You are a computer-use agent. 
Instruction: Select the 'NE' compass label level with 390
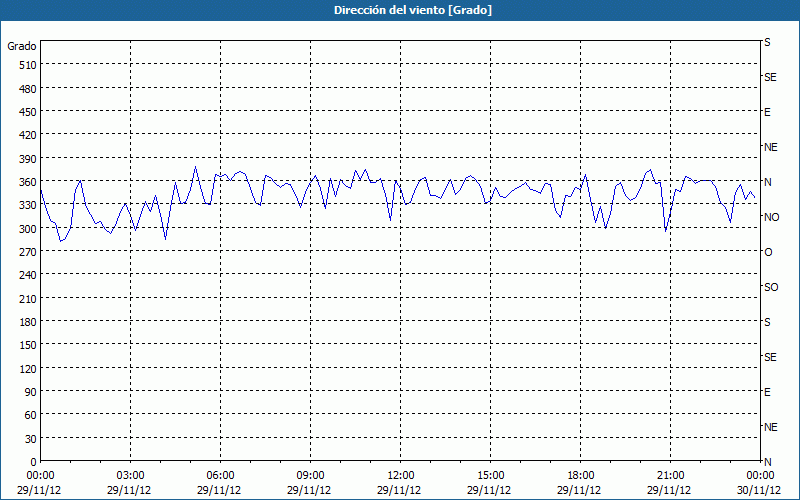click(x=771, y=147)
